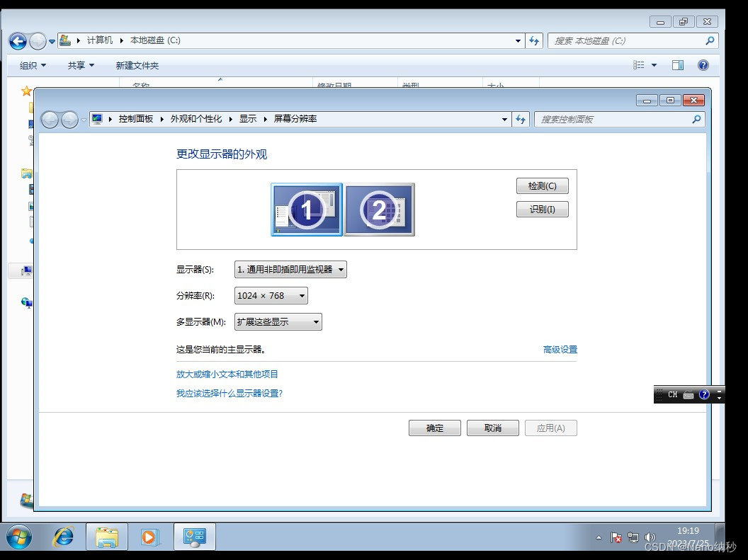Click the monitor icon in control panel address bar
748x560 pixels.
coord(97,119)
